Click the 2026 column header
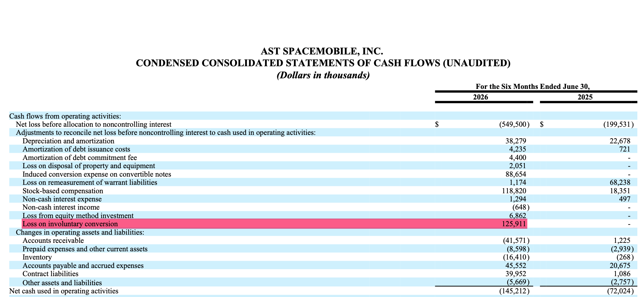The height and width of the screenshot is (297, 644). tap(481, 97)
